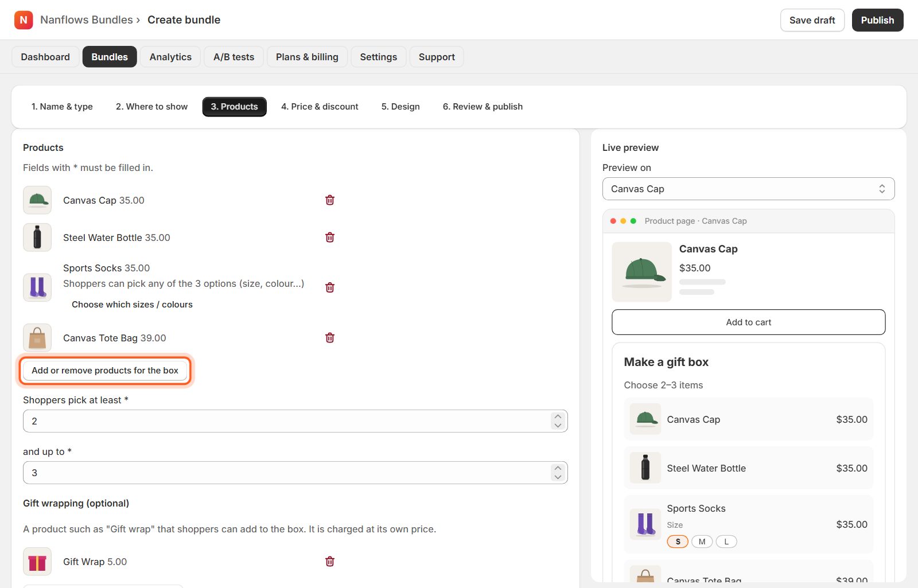Jump to step 4. Price & discount

pos(320,107)
